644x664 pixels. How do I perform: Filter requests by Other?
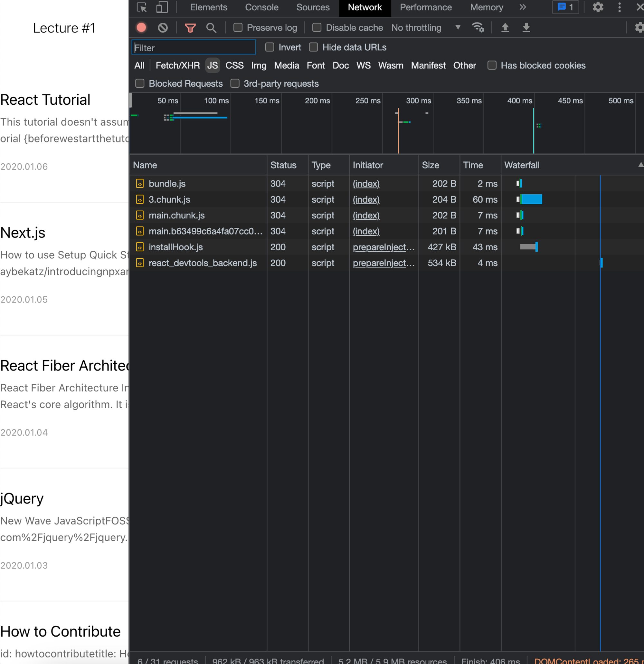pos(465,65)
